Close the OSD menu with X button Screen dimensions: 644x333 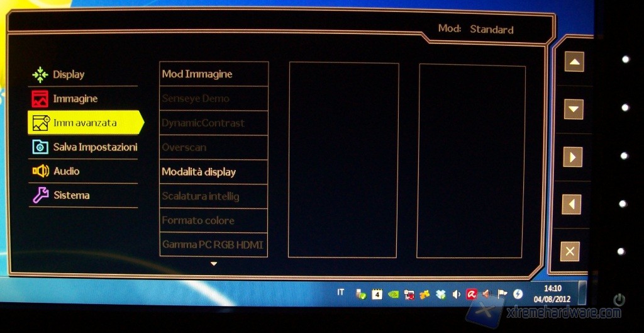point(570,252)
